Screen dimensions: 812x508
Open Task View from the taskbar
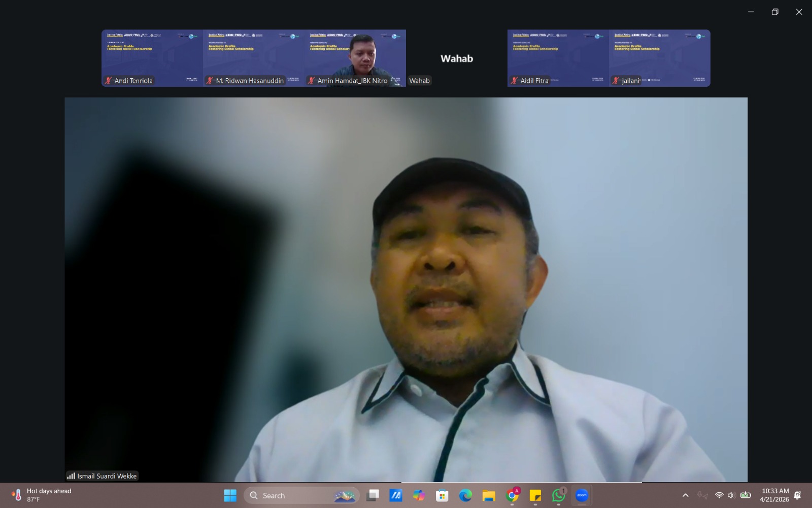pyautogui.click(x=373, y=495)
